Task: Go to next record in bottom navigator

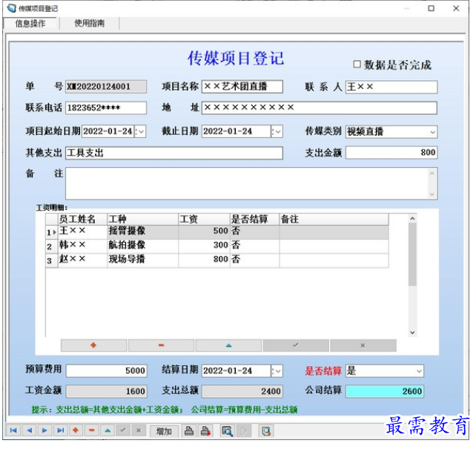Action: 44,430
